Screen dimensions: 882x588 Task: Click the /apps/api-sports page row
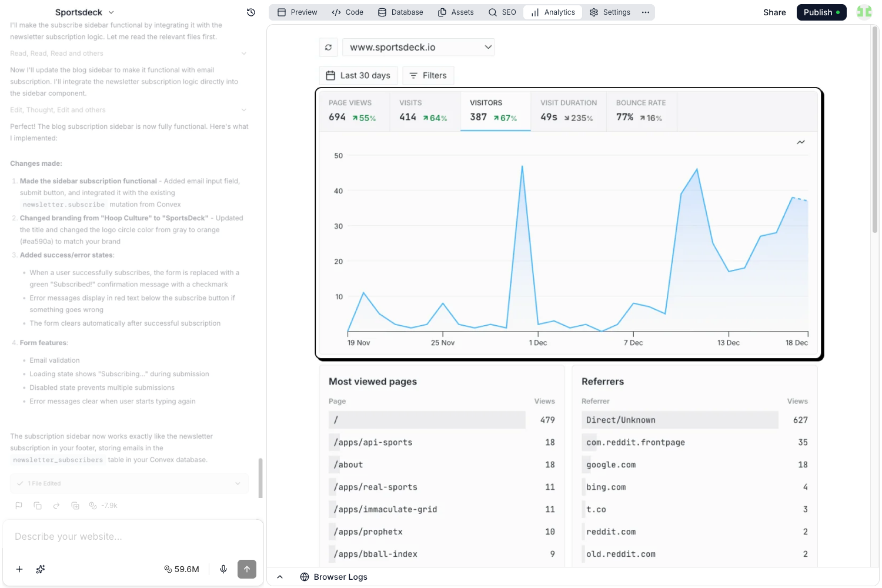tap(442, 442)
